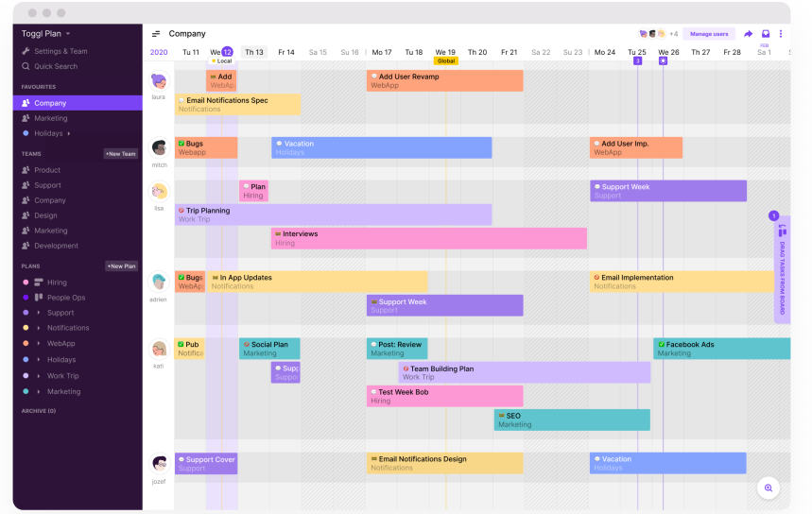
Task: Click the milestone marker on We 26
Action: (663, 61)
